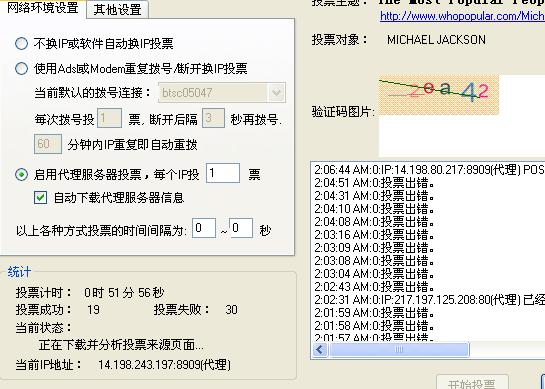Select log entry 2:02:31 AM IP:217.197.125.208

(429, 300)
